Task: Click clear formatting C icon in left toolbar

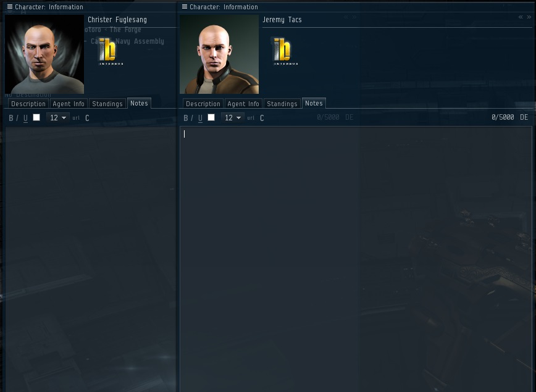Action: pyautogui.click(x=87, y=118)
